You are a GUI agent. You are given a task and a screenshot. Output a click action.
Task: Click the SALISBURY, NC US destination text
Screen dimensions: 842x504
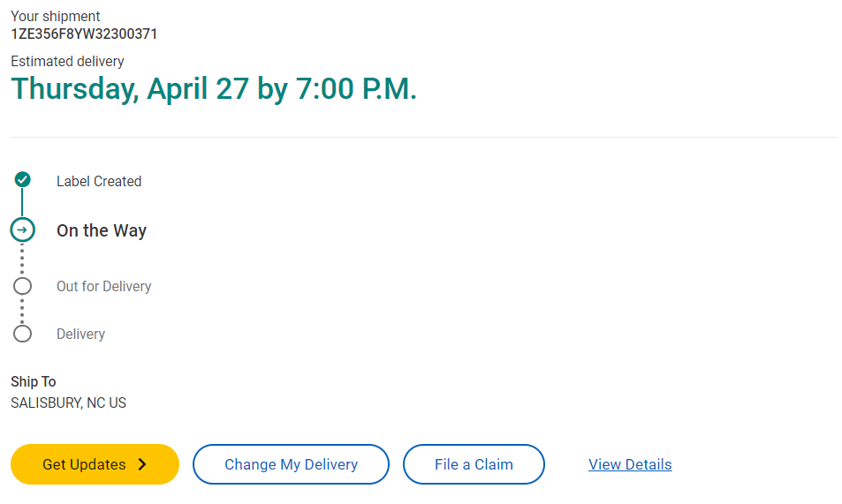(x=68, y=402)
